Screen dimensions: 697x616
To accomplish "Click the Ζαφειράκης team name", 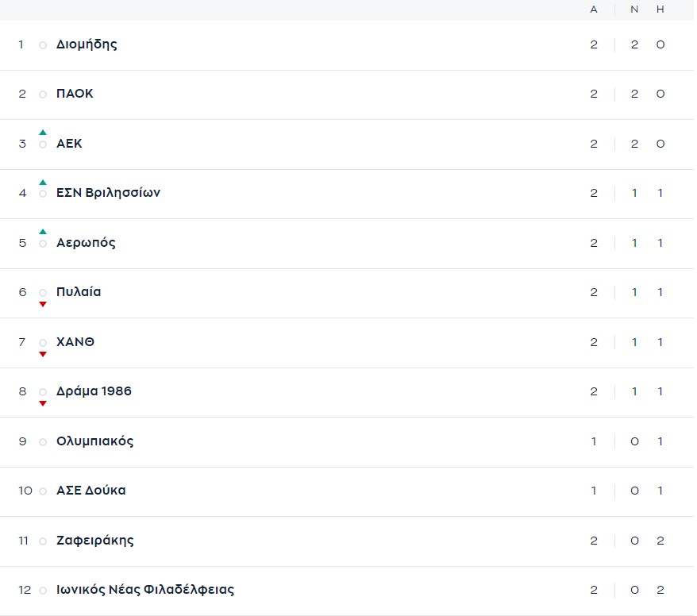I will [94, 541].
